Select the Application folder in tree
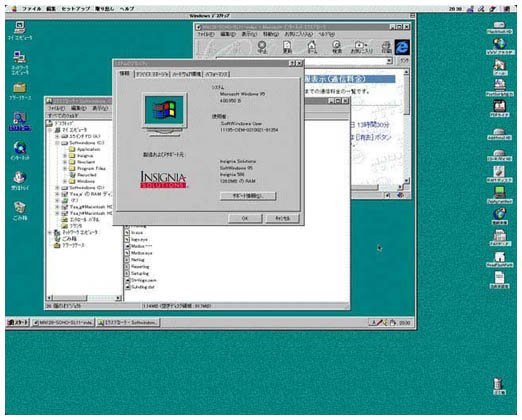This screenshot has height=420, width=522. pos(85,149)
